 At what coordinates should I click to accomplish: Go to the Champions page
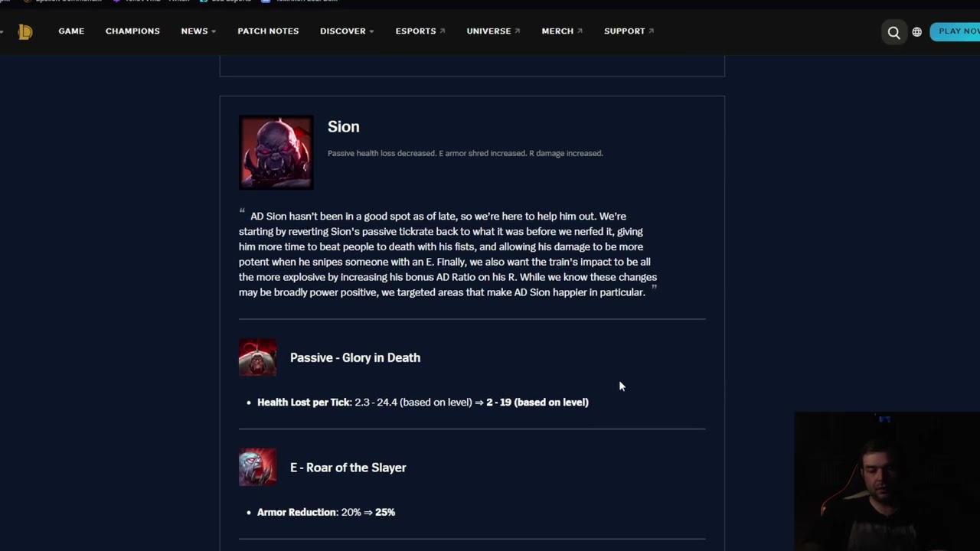pyautogui.click(x=132, y=31)
